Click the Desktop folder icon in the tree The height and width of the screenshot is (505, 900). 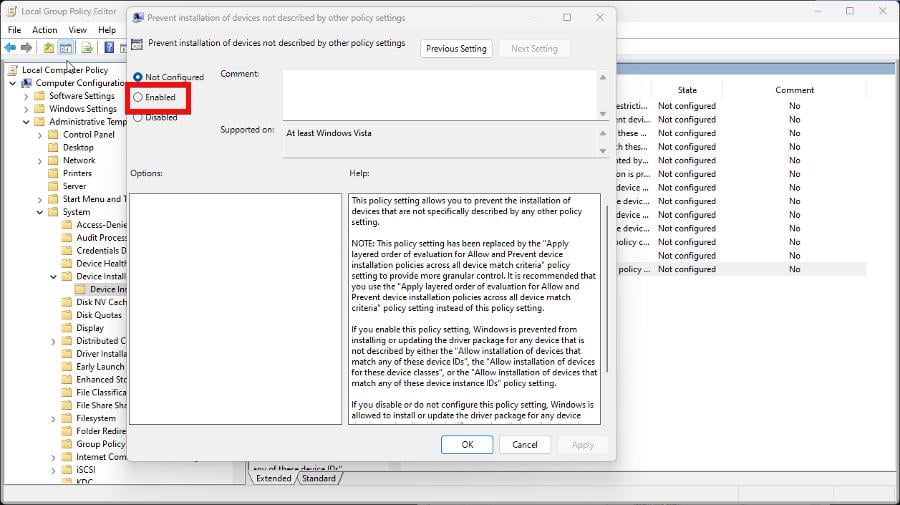pos(53,147)
